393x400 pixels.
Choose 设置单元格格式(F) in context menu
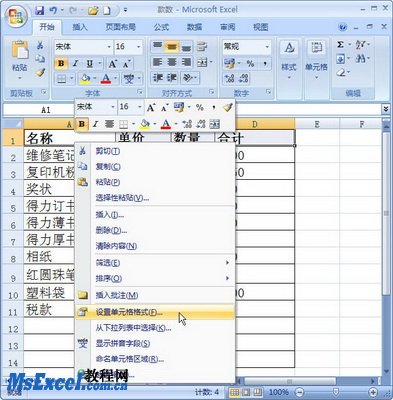155,312
